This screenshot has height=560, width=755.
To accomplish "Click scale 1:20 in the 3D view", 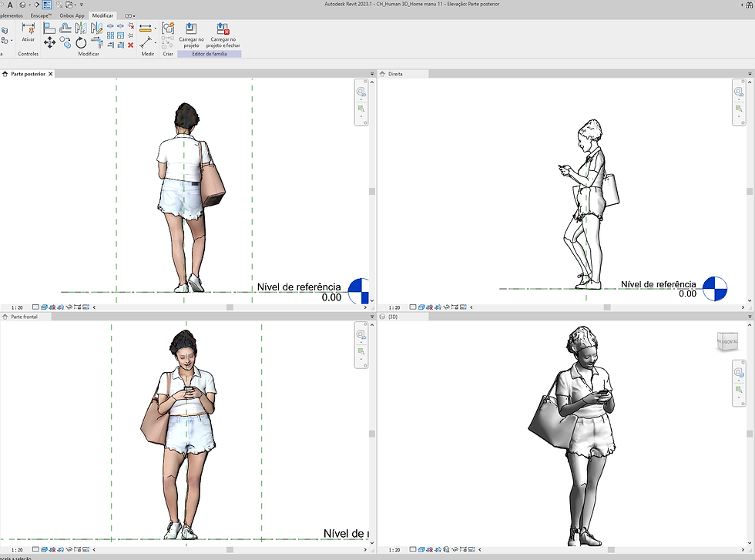I will click(x=394, y=549).
